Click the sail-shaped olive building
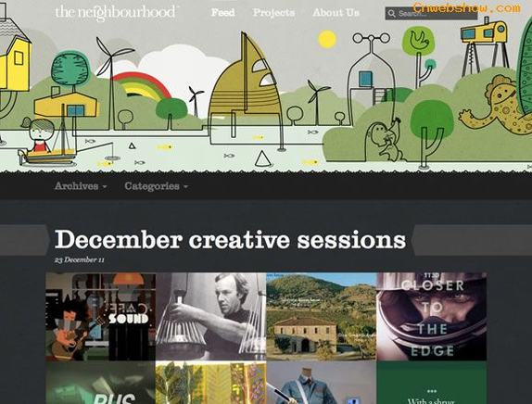Viewport: 532px width, 404px height. coord(246,90)
